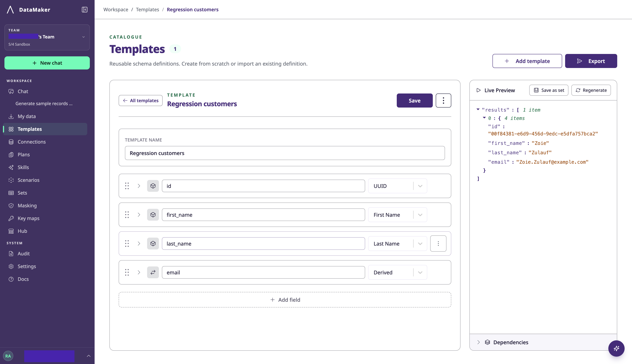
Task: Grab the drag handle of id row
Action: [127, 186]
